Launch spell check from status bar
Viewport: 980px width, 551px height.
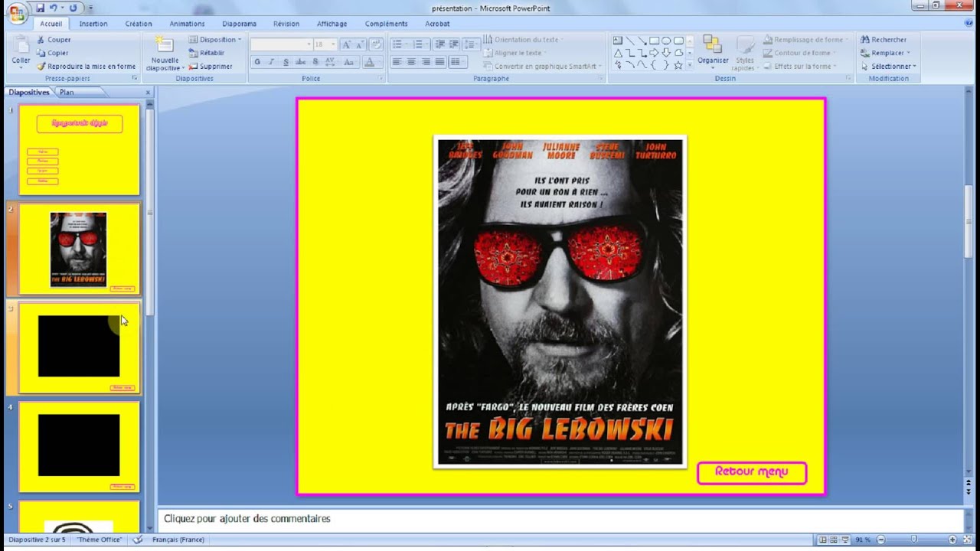(138, 540)
